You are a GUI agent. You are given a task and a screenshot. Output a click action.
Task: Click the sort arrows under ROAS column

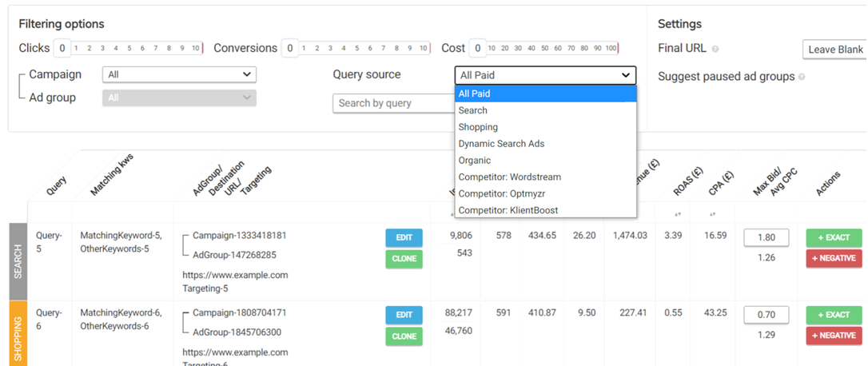677,214
